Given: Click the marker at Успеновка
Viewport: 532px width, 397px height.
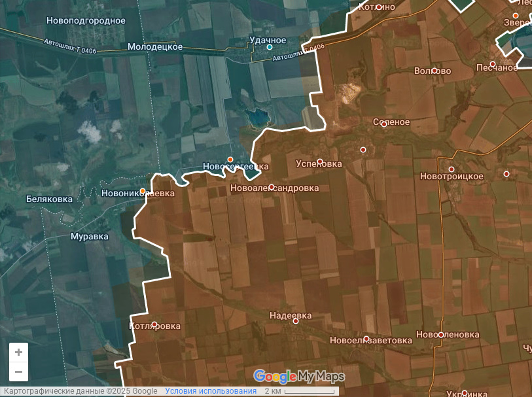Looking at the screenshot, I should [320, 162].
